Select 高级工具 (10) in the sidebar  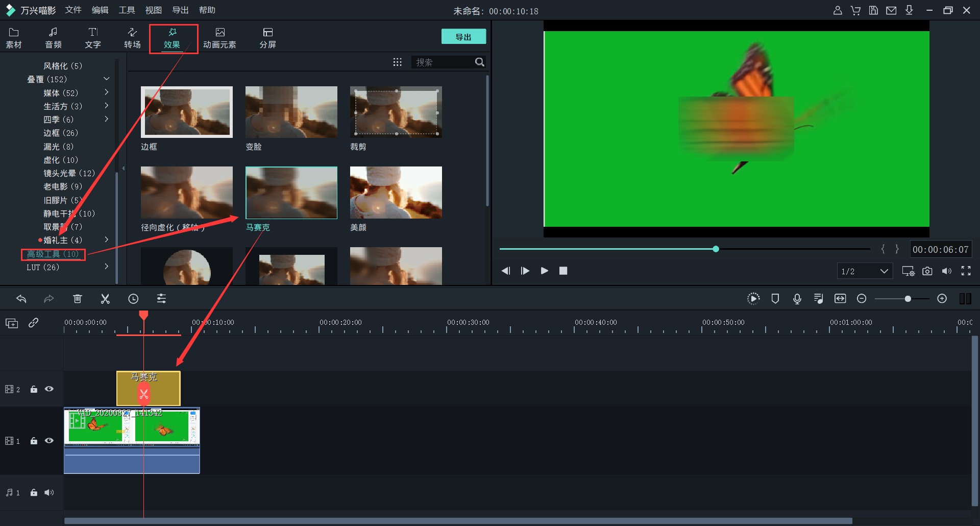53,254
